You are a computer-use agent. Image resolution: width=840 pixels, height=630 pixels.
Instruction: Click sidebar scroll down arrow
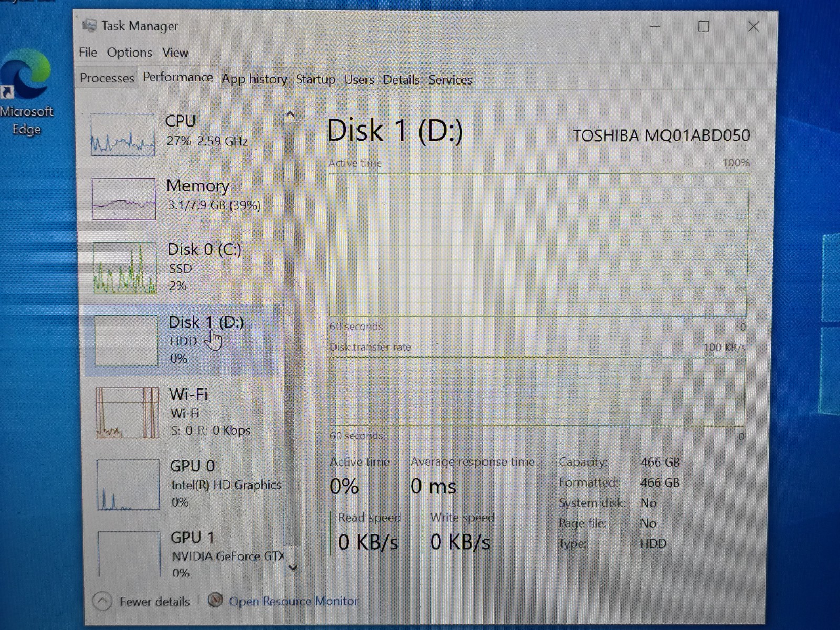point(293,568)
